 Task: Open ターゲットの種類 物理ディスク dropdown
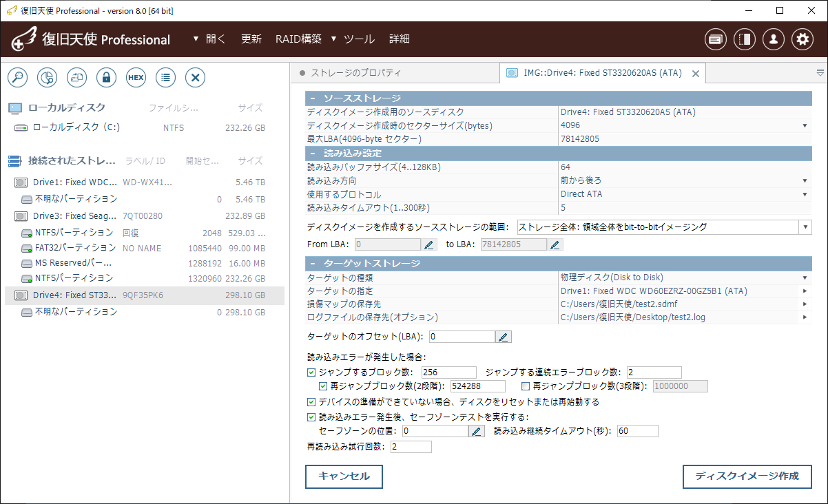point(805,277)
